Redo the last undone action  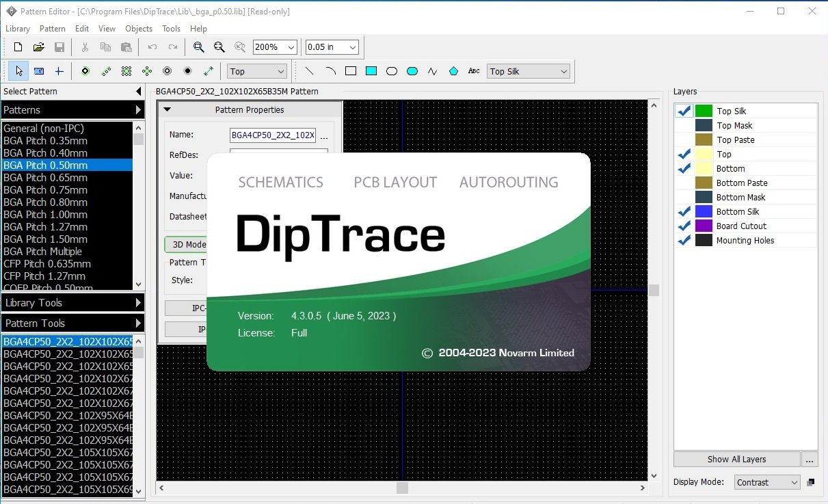click(x=173, y=47)
